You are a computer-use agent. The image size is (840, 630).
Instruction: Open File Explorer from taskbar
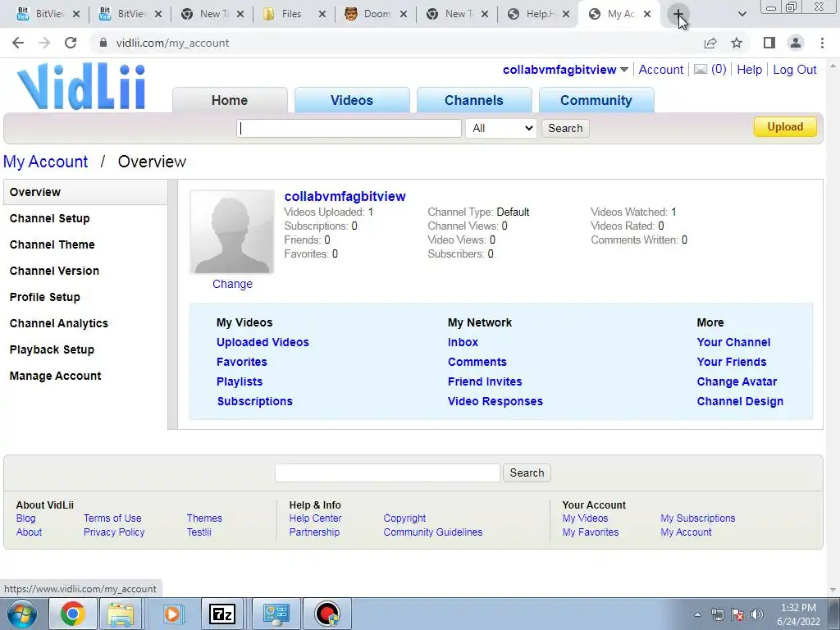121,614
